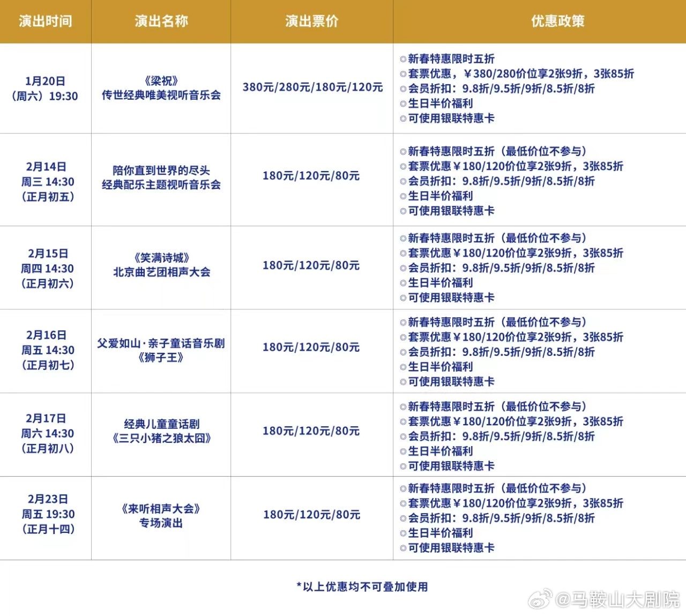Click 会员折扣 line in the 2月15日 row

click(x=497, y=268)
